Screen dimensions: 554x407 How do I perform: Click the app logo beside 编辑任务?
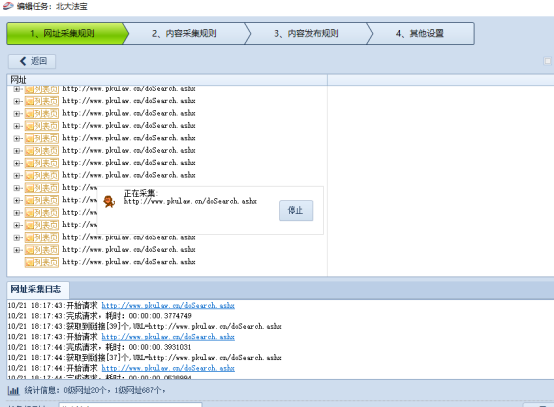[x=8, y=6]
